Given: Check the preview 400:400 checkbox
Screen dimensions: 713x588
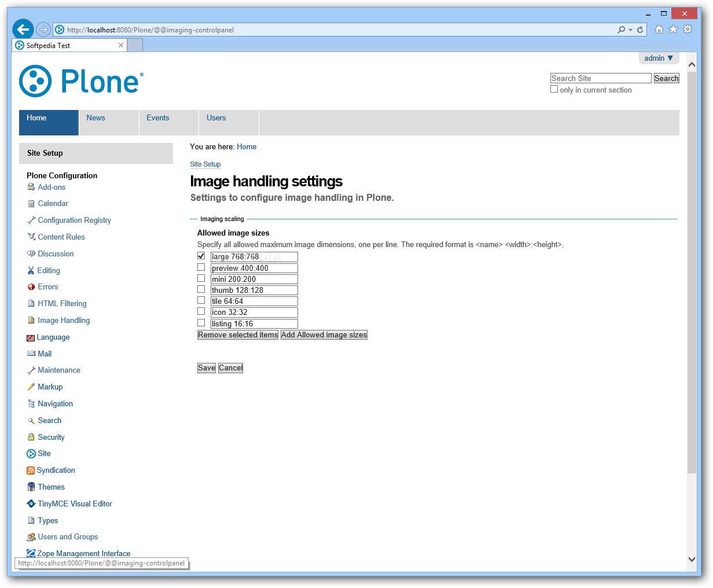Looking at the screenshot, I should click(x=201, y=267).
